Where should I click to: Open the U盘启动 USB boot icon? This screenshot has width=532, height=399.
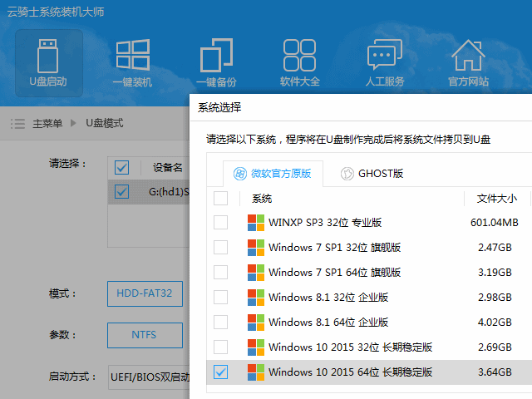(48, 57)
